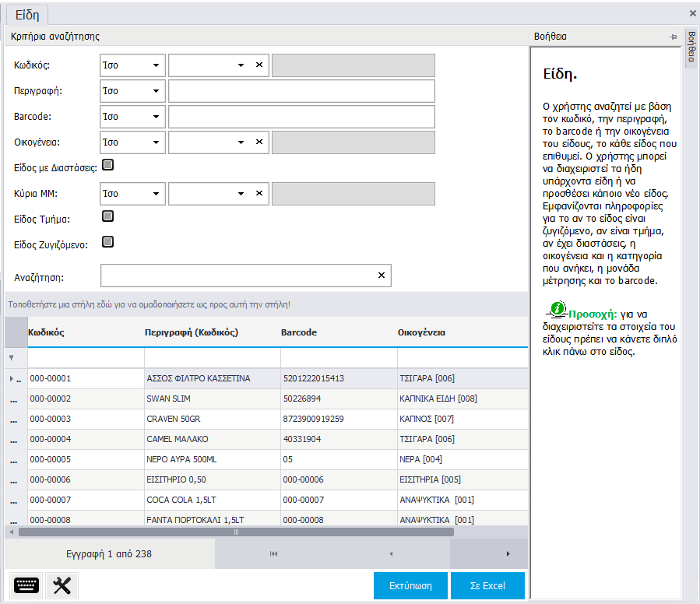
Task: Clear the Οικογένεια lookup with the X icon
Action: coord(259,142)
